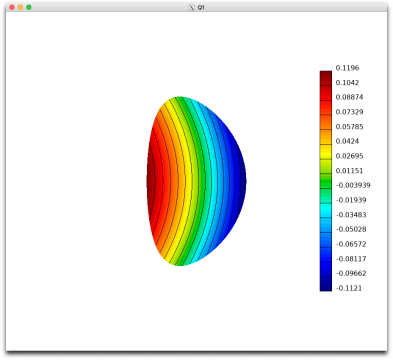Click the yellow segment of the colorbar
393x360 pixels.
tap(326, 152)
